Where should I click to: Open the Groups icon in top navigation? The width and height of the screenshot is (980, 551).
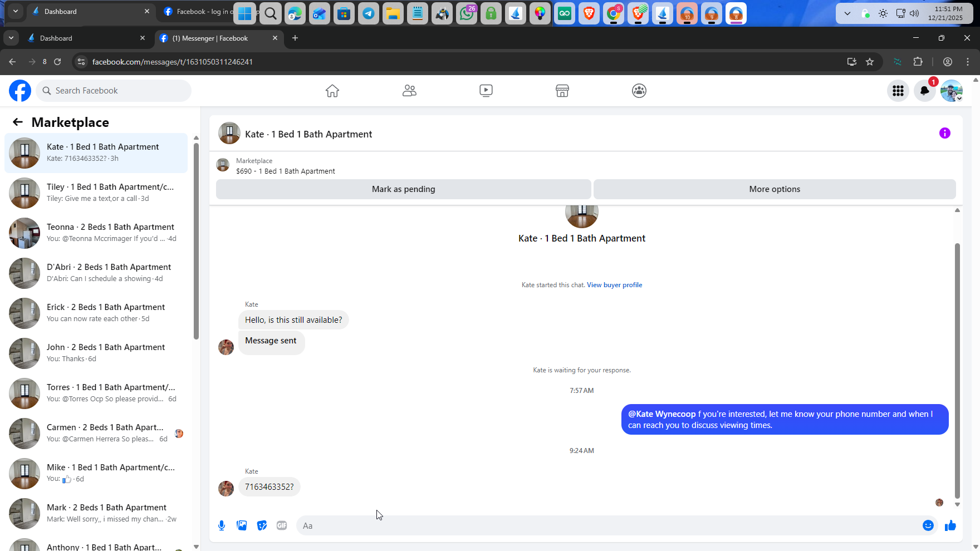[x=639, y=91]
